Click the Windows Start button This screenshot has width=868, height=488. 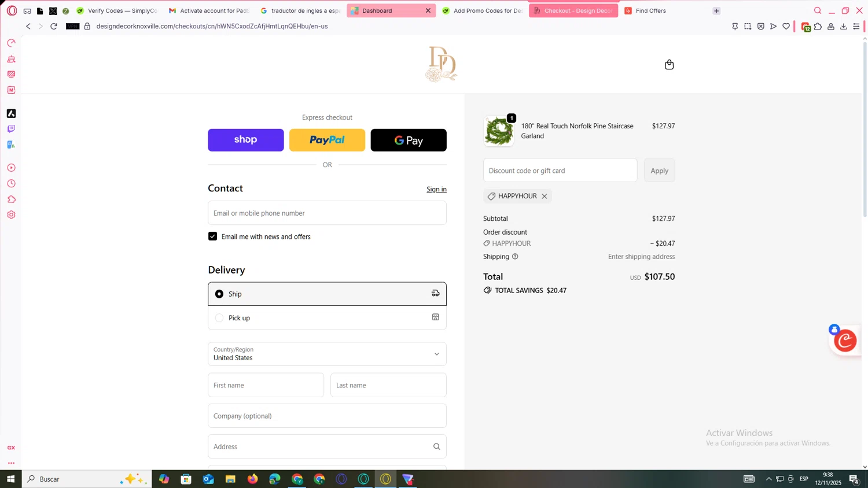point(10,479)
